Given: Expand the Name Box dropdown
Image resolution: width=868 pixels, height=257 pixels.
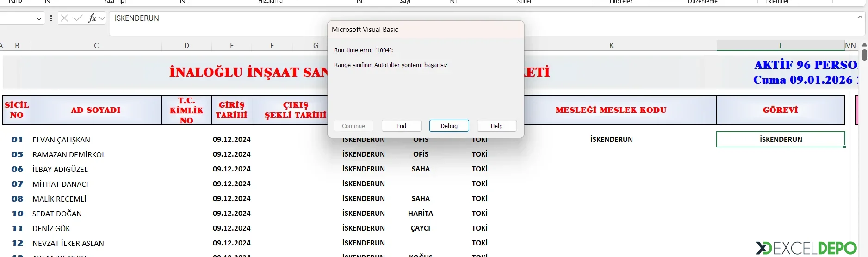Looking at the screenshot, I should pos(39,18).
